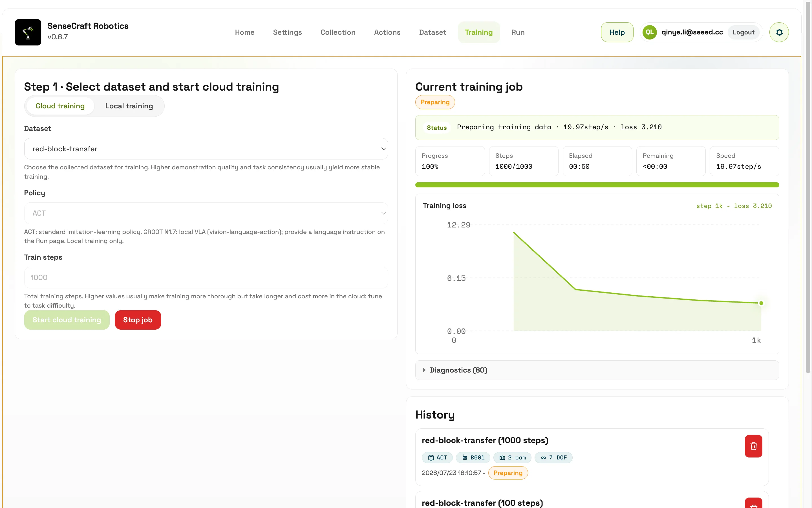Click the red Stop job button

point(138,320)
